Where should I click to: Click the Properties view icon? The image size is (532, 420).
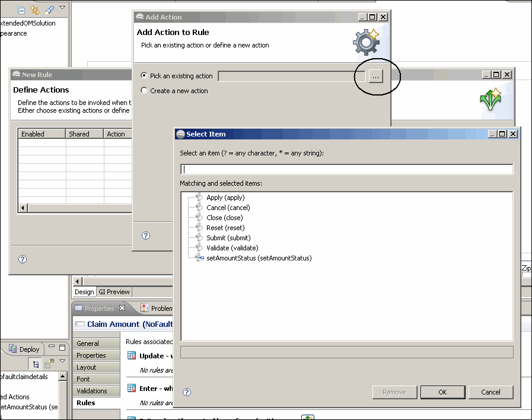click(x=78, y=308)
